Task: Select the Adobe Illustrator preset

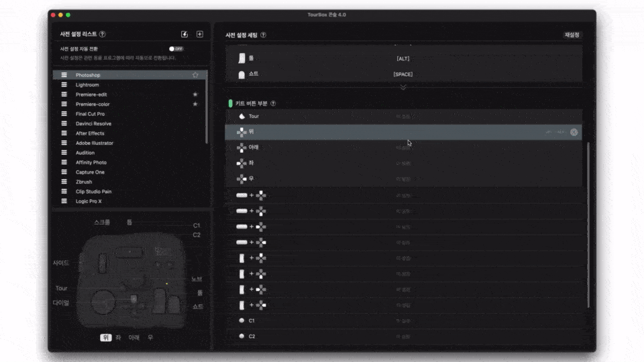Action: (129, 143)
